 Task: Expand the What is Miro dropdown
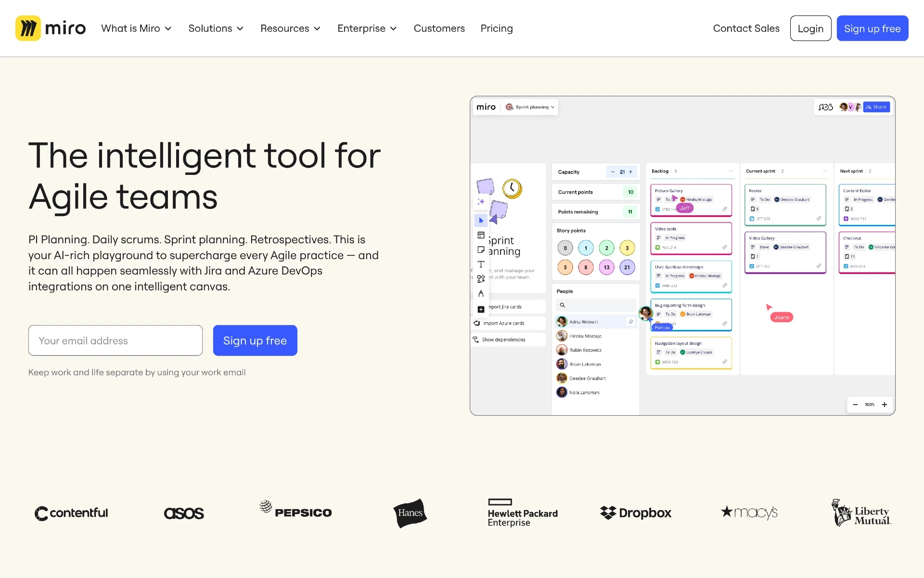click(136, 28)
